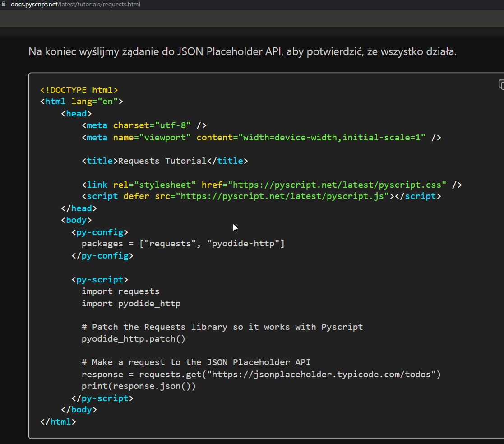Image resolution: width=504 pixels, height=444 pixels.
Task: Click the closing '</py-script>' tag
Action: click(102, 398)
